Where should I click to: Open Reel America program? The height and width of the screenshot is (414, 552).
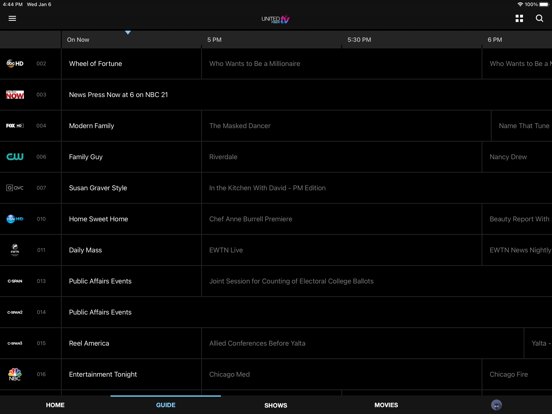tap(131, 343)
